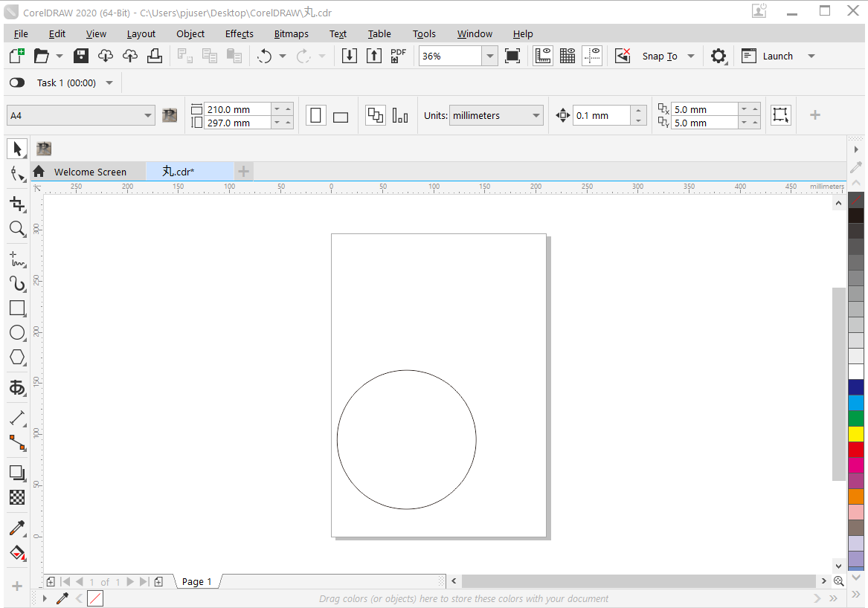
Task: Expand the Undo history dropdown arrow
Action: [x=283, y=56]
